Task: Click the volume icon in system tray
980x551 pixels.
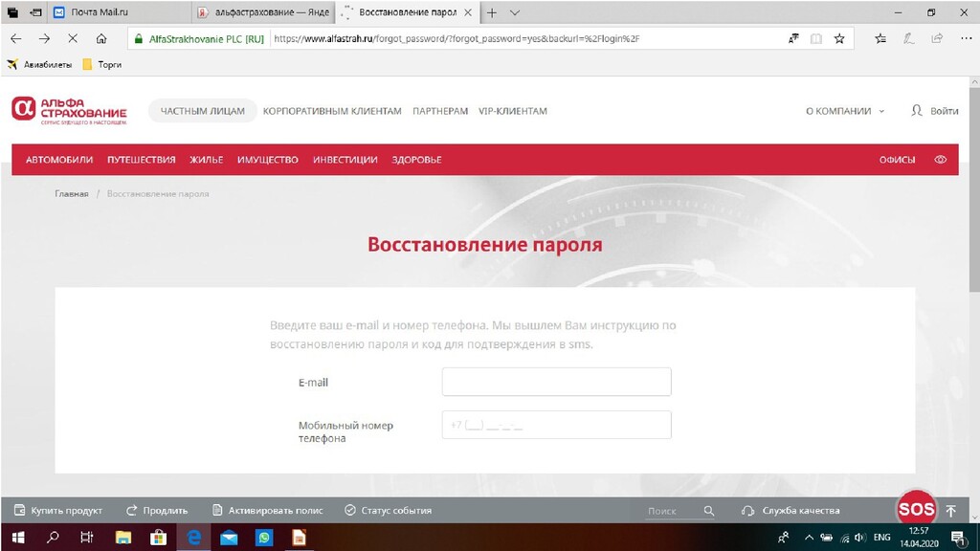Action: pyautogui.click(x=860, y=538)
